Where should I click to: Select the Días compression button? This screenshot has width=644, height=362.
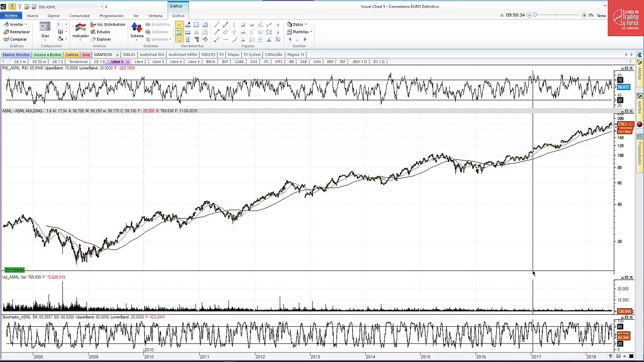point(45,31)
